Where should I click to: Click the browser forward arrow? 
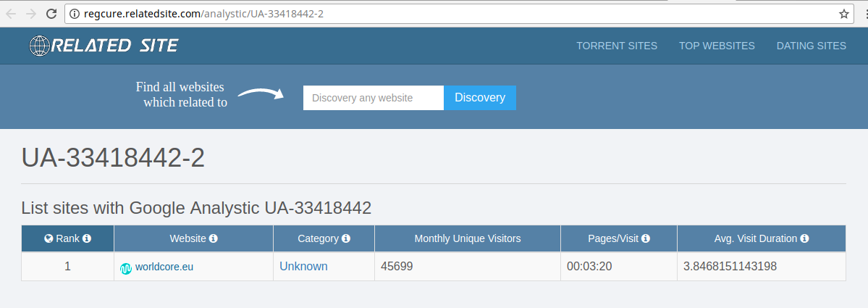(x=31, y=14)
